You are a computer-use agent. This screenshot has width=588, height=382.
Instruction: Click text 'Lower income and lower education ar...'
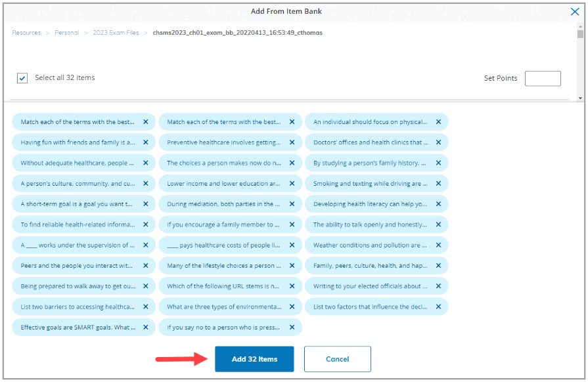[x=223, y=184]
